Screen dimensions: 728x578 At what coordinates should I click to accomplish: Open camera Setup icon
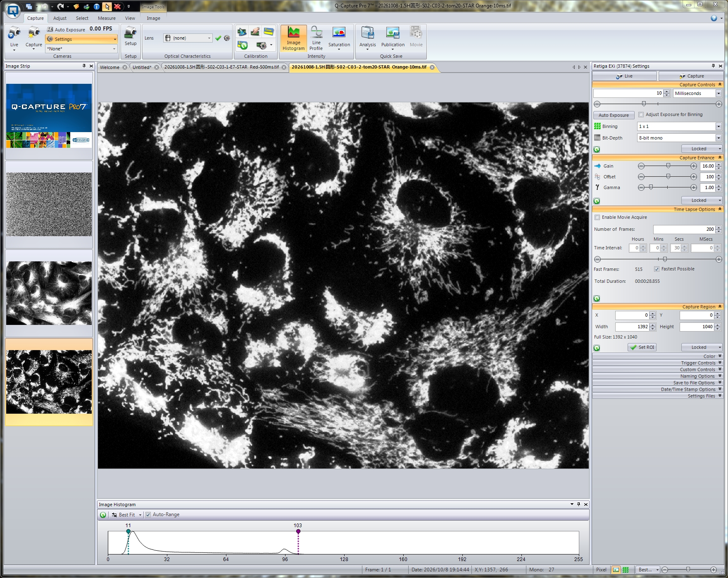[x=131, y=36]
